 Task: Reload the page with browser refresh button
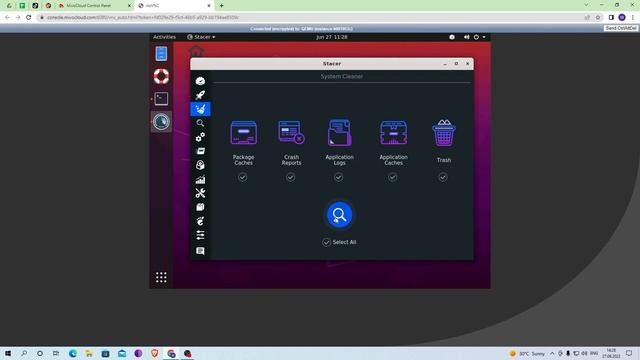pyautogui.click(x=29, y=18)
